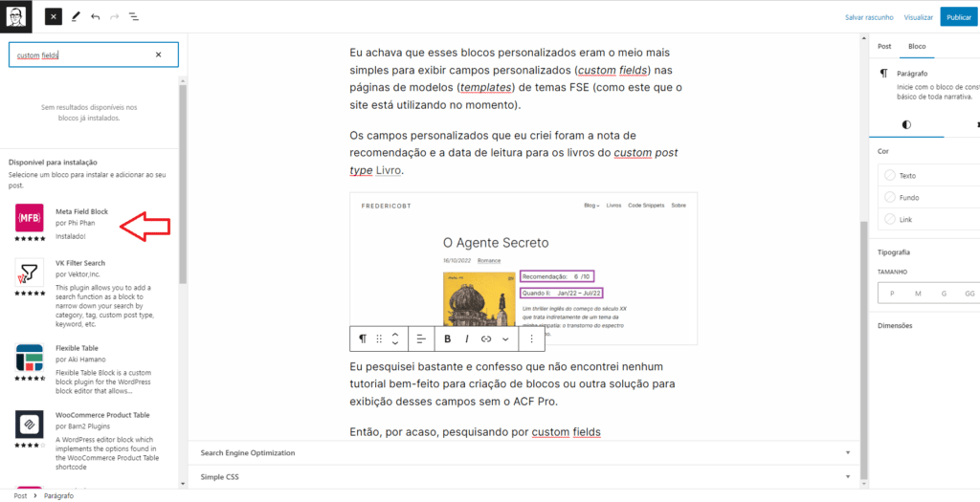
Task: Choose font size GG
Action: click(x=969, y=293)
